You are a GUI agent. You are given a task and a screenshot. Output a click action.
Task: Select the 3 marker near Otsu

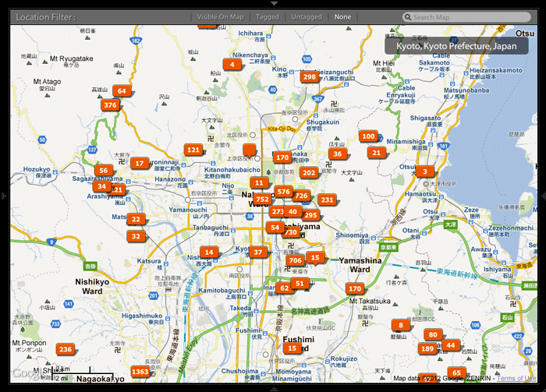pos(425,171)
